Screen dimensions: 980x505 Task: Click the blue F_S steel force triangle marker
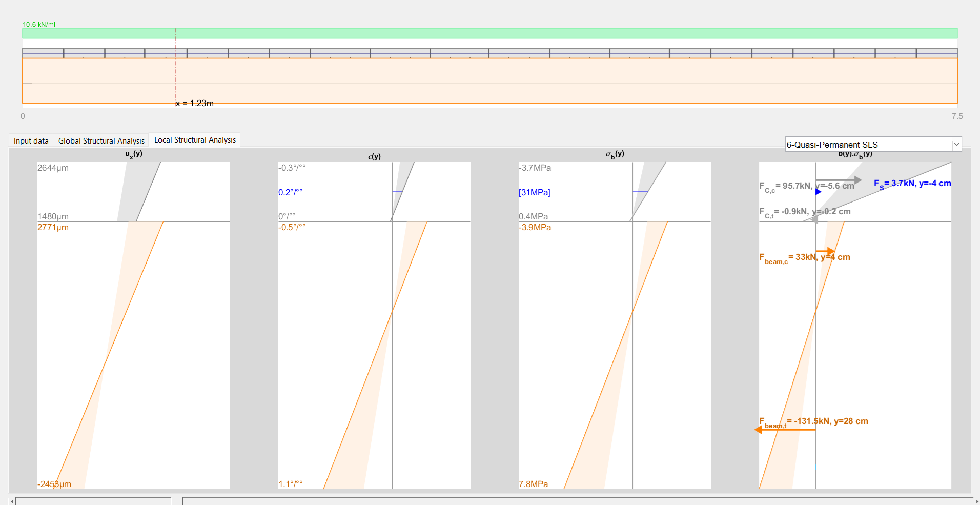(x=818, y=192)
